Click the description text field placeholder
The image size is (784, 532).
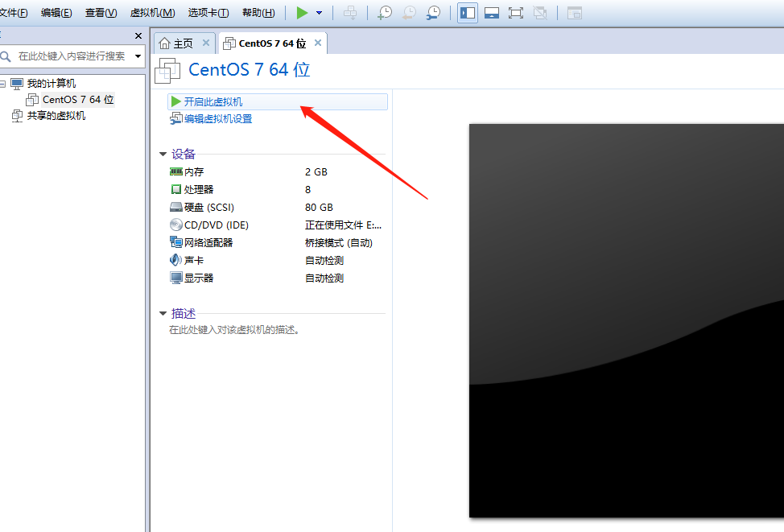point(234,330)
